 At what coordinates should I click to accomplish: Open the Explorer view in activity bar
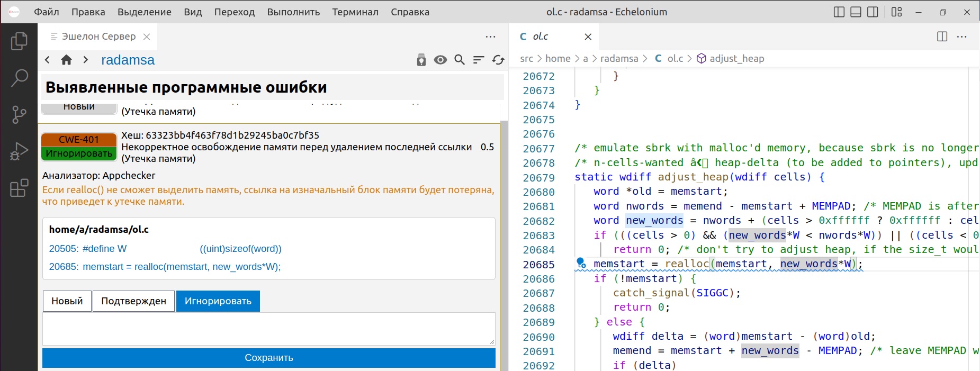19,41
